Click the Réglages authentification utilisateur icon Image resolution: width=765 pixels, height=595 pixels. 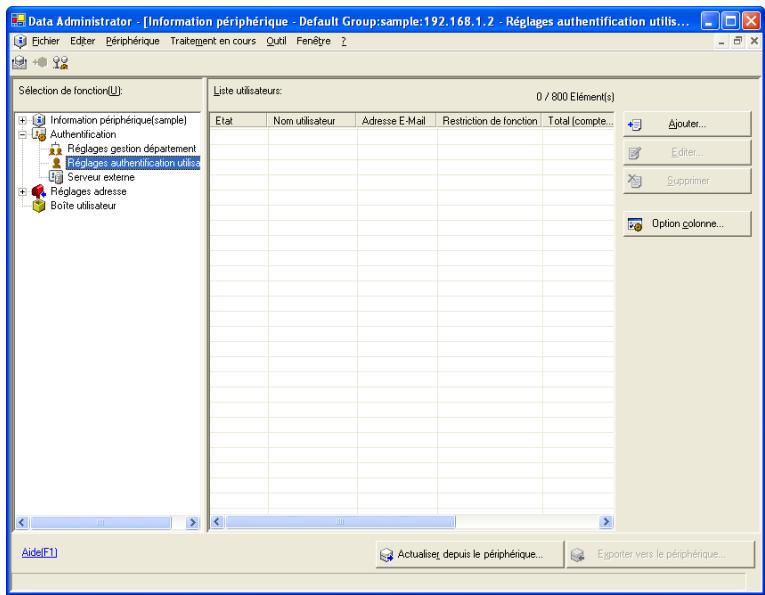coord(57,163)
